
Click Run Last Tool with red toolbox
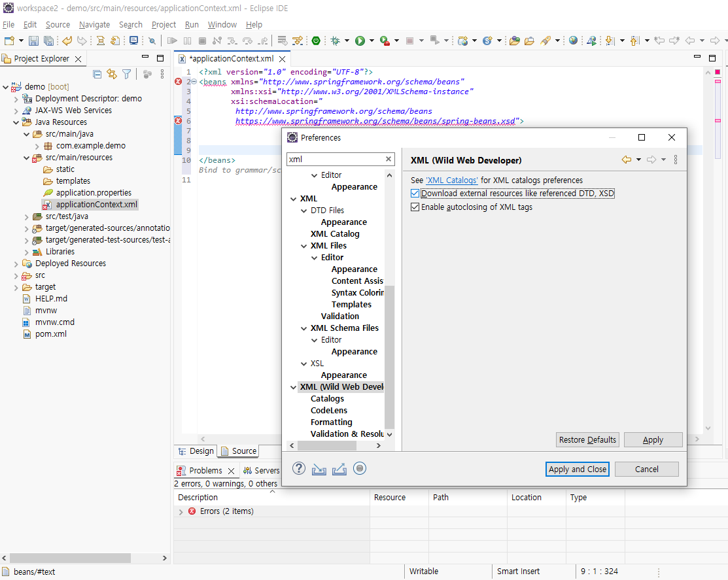[x=385, y=41]
